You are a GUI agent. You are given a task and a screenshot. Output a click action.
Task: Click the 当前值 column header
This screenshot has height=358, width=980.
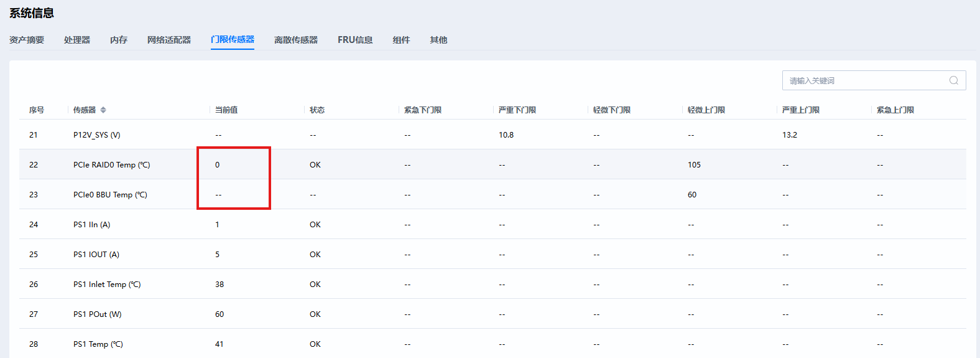point(226,110)
